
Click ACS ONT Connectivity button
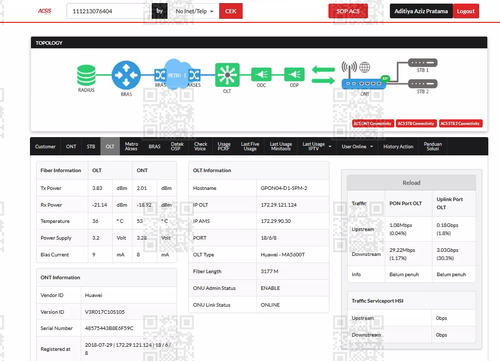tap(373, 123)
